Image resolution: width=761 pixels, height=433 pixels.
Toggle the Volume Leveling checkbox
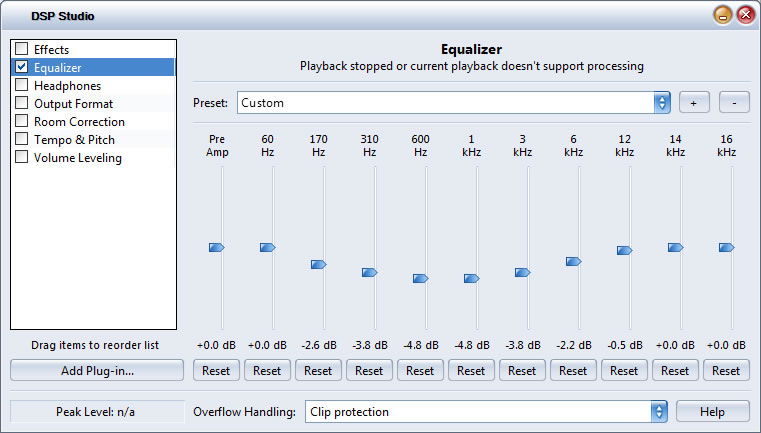click(x=21, y=157)
